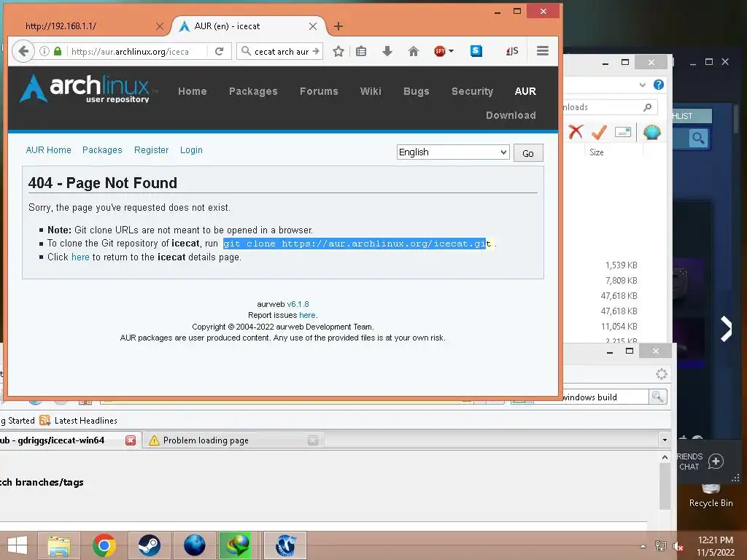Click the 'cecat arch aur' search box
Image resolution: width=747 pixels, height=560 pixels.
coord(281,52)
